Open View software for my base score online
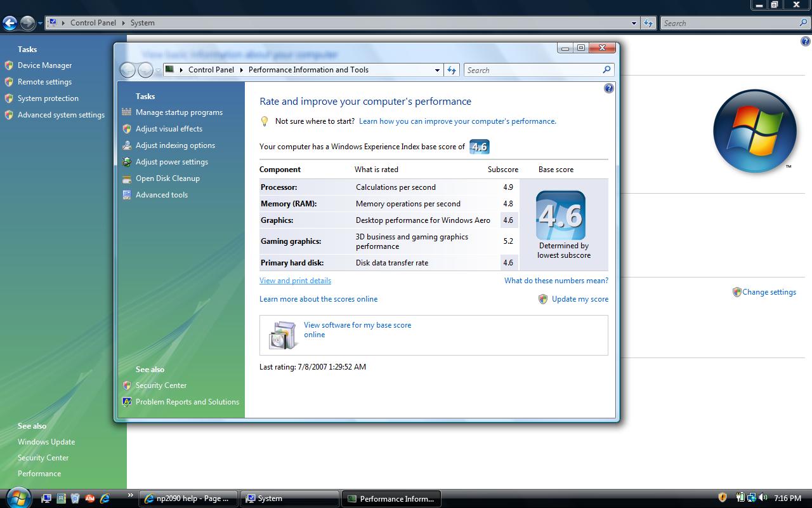This screenshot has width=812, height=508. coord(357,330)
